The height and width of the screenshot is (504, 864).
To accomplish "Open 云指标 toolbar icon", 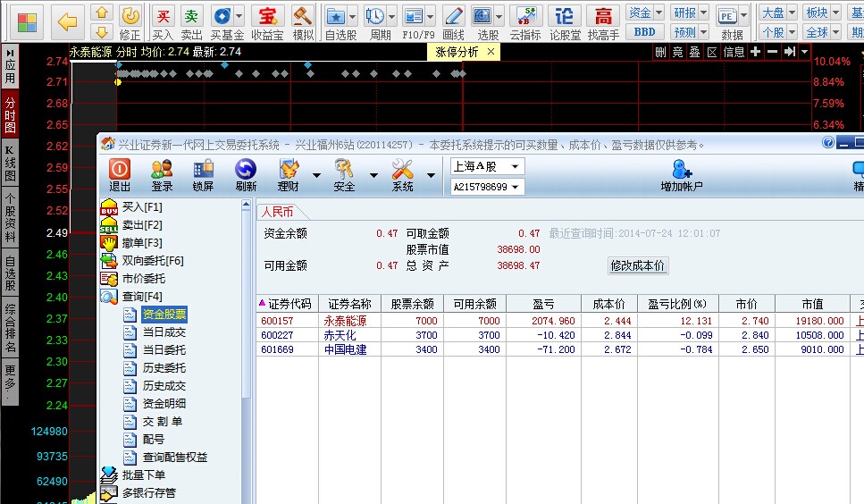I will pos(525,22).
